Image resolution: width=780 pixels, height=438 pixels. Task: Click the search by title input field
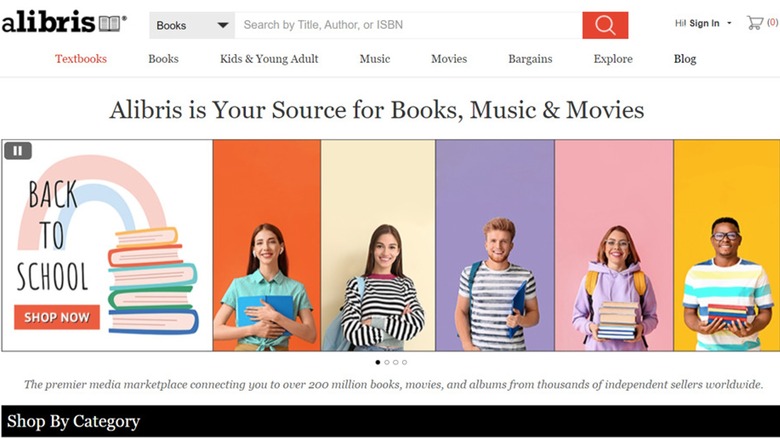click(x=408, y=25)
